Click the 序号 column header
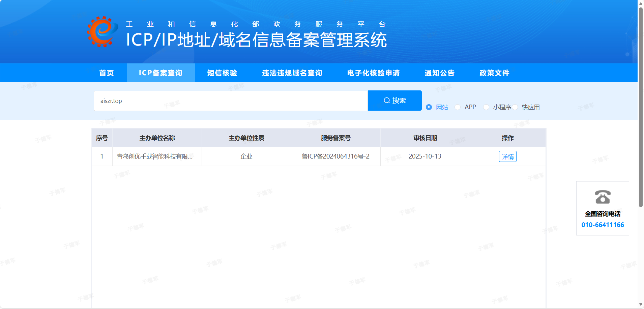Screen dimensions: 644x309 (102, 138)
